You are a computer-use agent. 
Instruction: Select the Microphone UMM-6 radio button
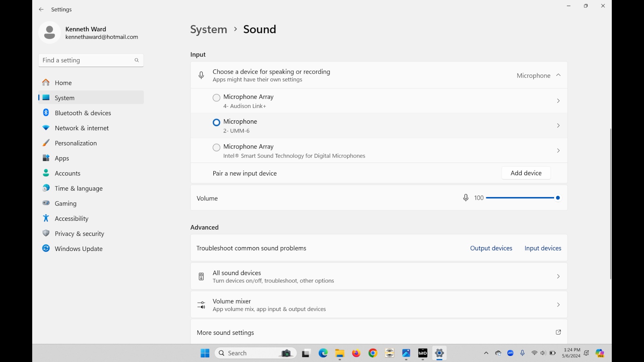(217, 122)
